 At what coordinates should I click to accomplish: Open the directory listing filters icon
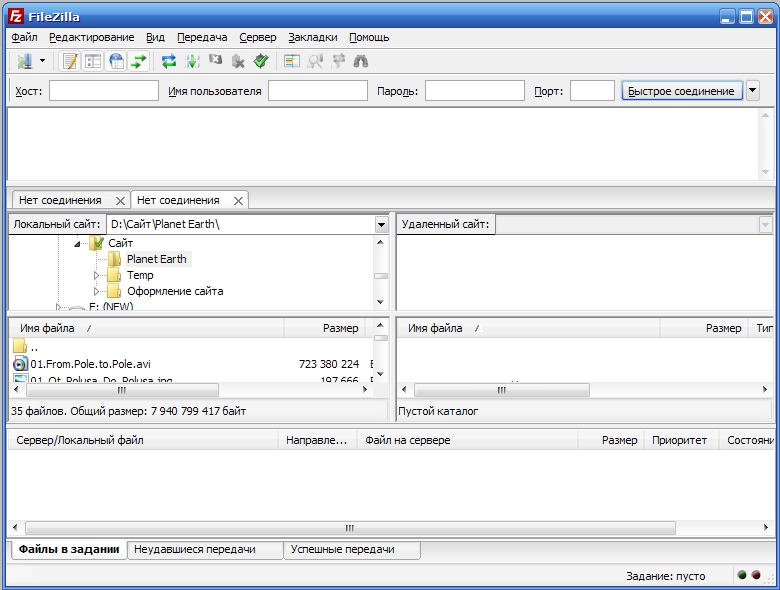[x=292, y=61]
